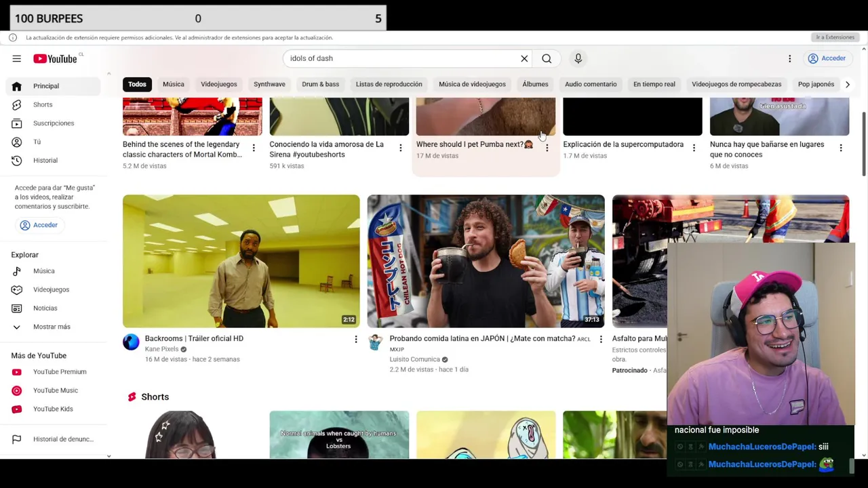Image resolution: width=868 pixels, height=488 pixels.
Task: Open Probando comida latina en JAPÓN thumbnail
Action: [486, 261]
